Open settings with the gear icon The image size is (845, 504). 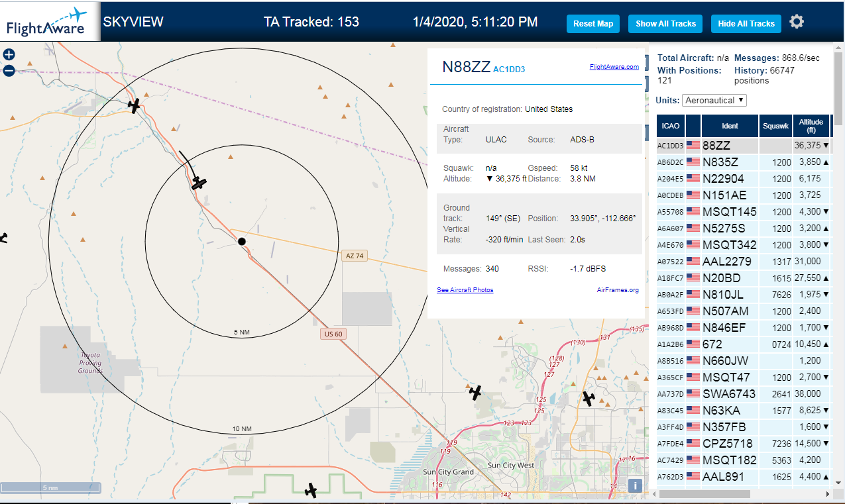coord(797,22)
